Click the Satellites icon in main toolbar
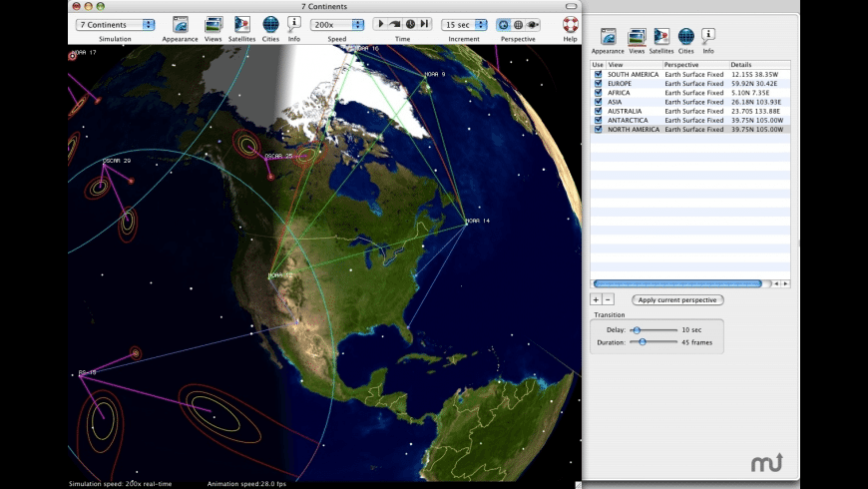The image size is (868, 489). [x=242, y=25]
